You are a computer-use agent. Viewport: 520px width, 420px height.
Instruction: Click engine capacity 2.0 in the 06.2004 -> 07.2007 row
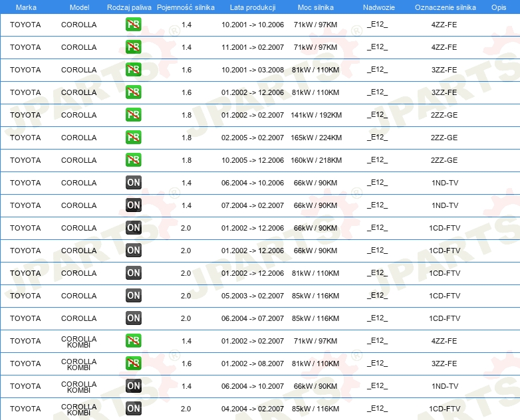(x=186, y=318)
